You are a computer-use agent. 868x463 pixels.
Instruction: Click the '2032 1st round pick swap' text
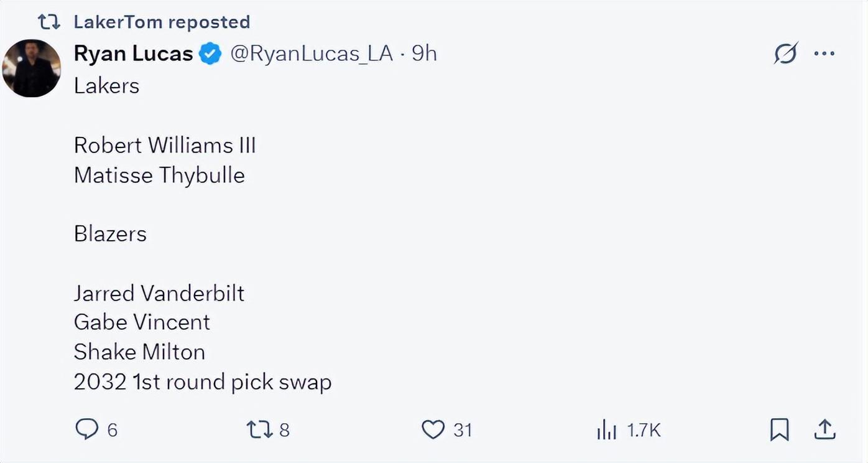point(203,381)
